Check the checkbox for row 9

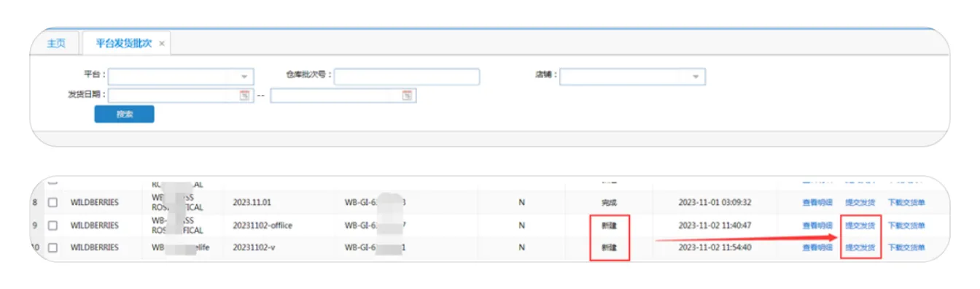click(52, 226)
